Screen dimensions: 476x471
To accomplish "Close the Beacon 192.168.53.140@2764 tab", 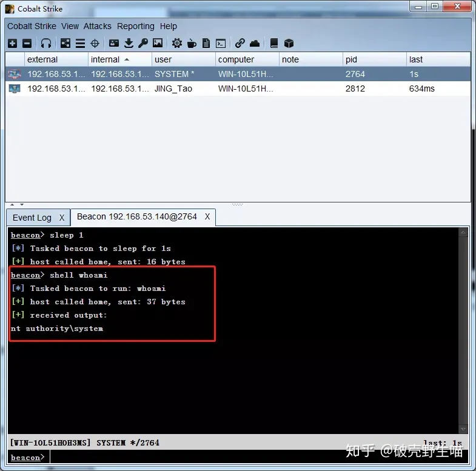I will pyautogui.click(x=207, y=216).
